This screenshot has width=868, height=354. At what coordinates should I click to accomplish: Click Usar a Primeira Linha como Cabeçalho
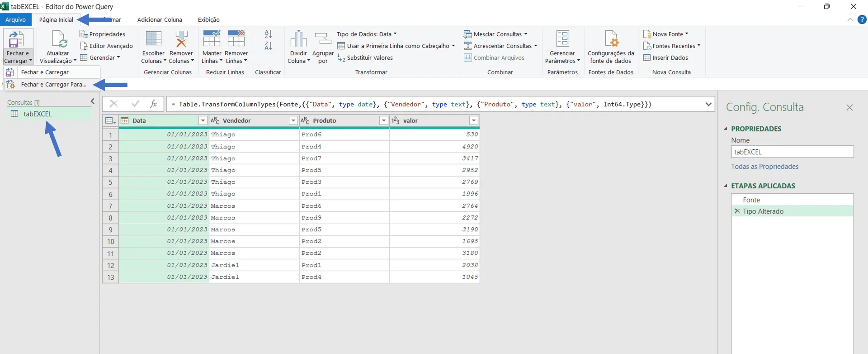[396, 46]
